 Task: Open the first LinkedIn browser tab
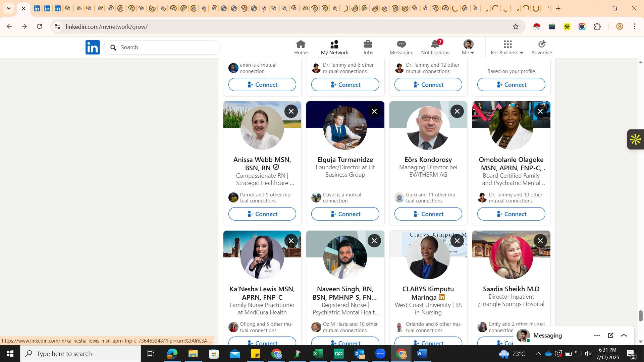(37, 8)
